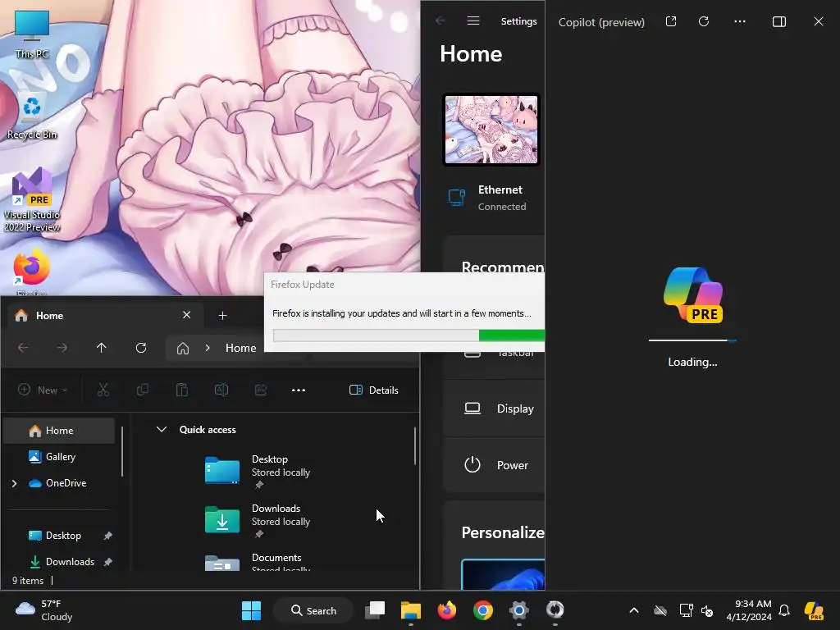Select the Documents folder in Quick access
840x630 pixels.
257,563
